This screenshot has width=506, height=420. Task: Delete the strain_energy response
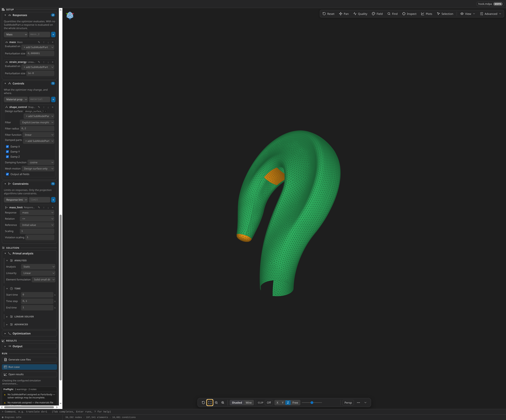click(x=53, y=62)
